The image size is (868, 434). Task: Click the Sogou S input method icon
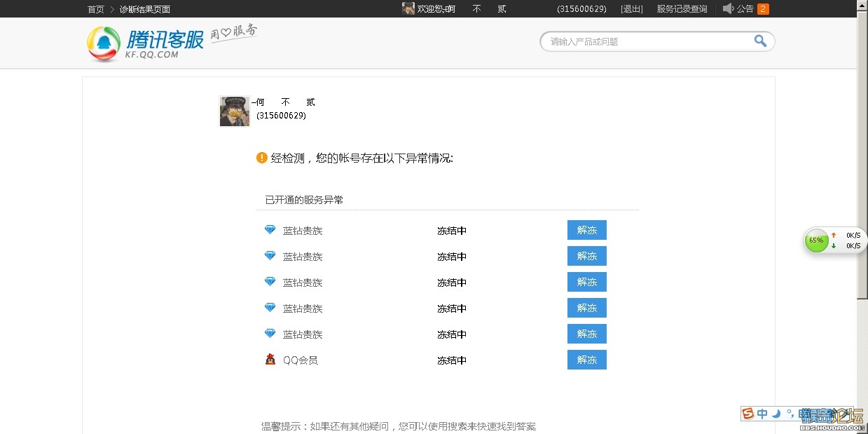click(748, 414)
